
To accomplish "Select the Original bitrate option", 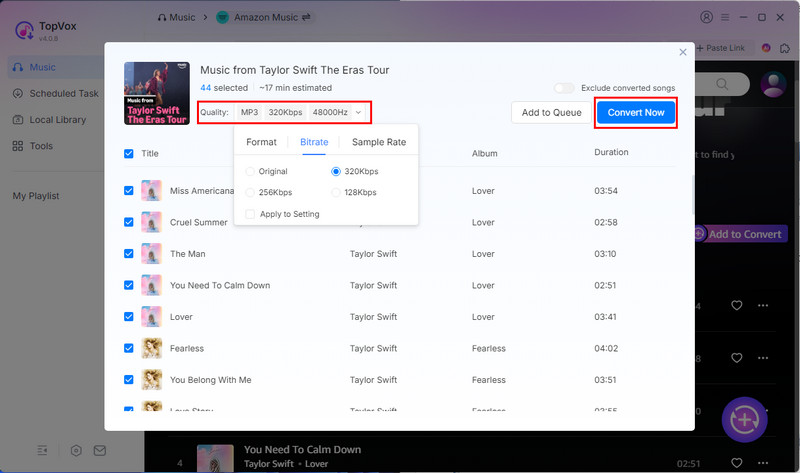I will pyautogui.click(x=250, y=171).
